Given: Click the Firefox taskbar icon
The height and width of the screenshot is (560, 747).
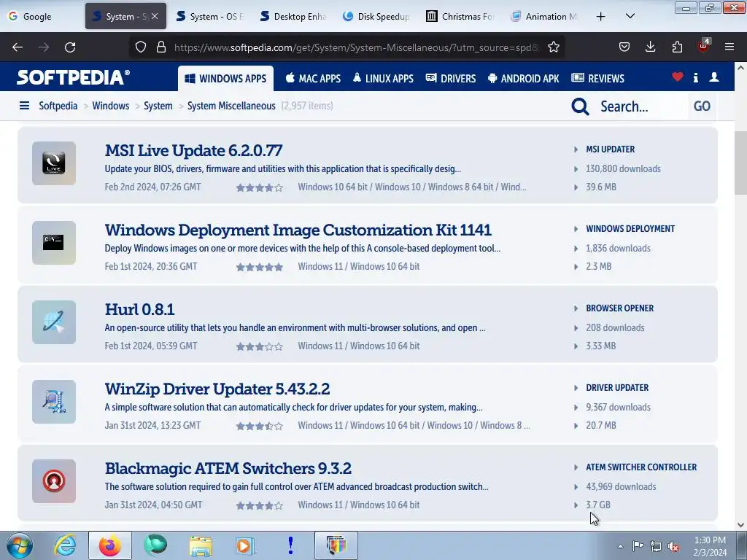Looking at the screenshot, I should coord(110,545).
